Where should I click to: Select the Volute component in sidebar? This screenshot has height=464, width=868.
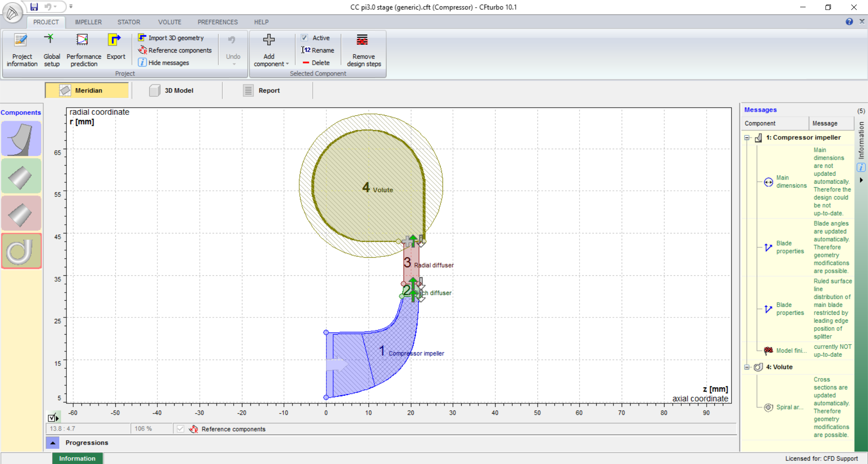tap(21, 251)
